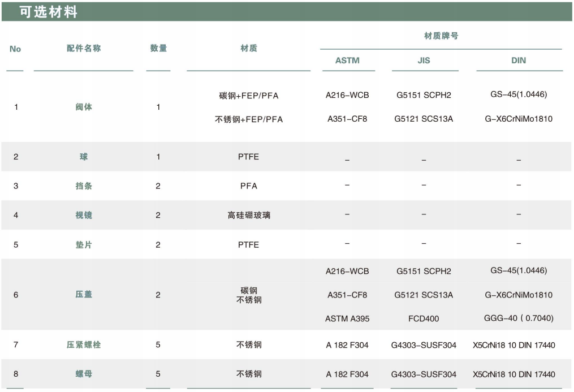
Task: Select the 压盖 part name
Action: click(84, 295)
